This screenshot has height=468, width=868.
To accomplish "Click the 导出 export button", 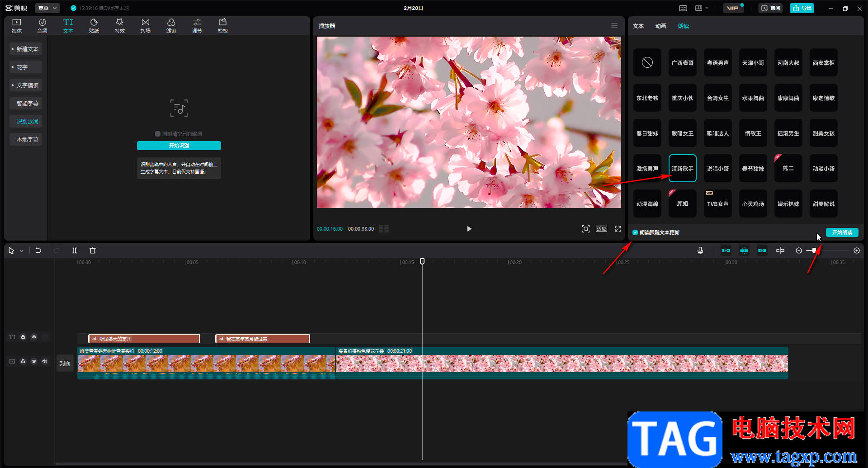I will click(x=802, y=8).
